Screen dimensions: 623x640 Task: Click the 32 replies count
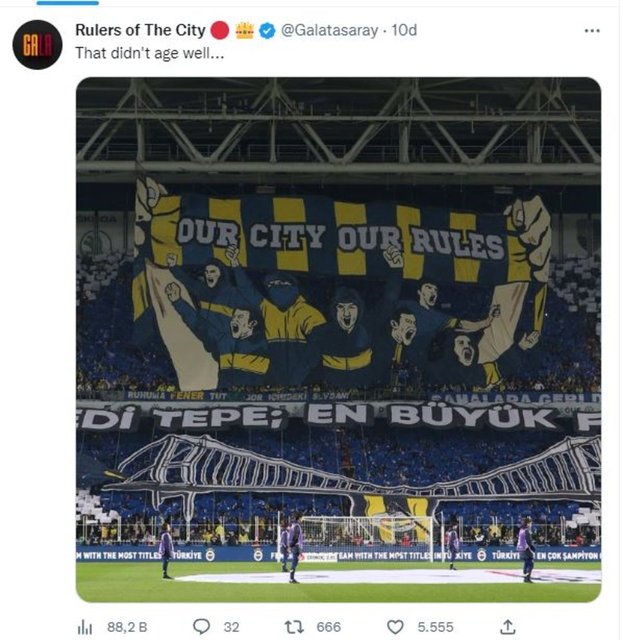pyautogui.click(x=231, y=627)
